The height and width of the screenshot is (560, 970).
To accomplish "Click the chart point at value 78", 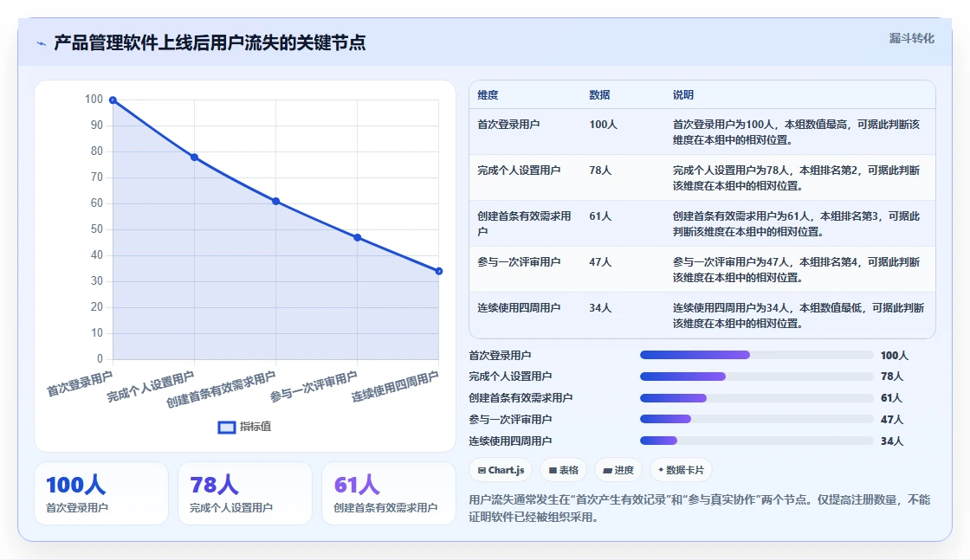I will 194,158.
